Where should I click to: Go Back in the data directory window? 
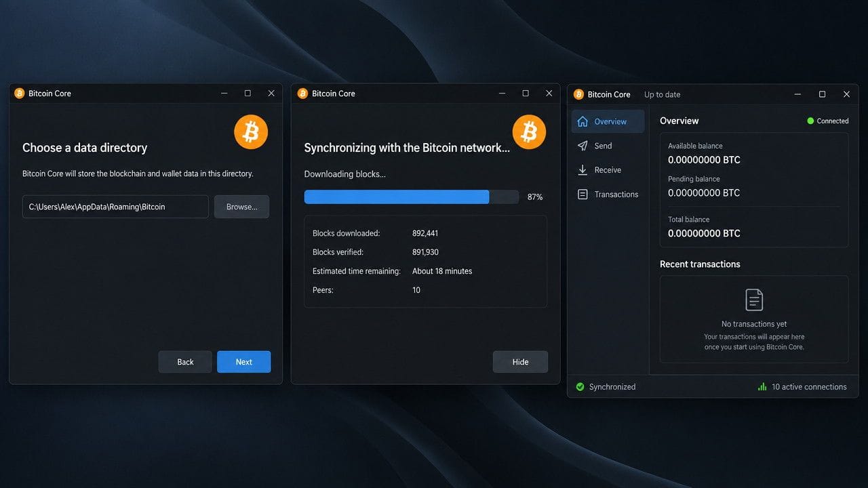click(185, 362)
